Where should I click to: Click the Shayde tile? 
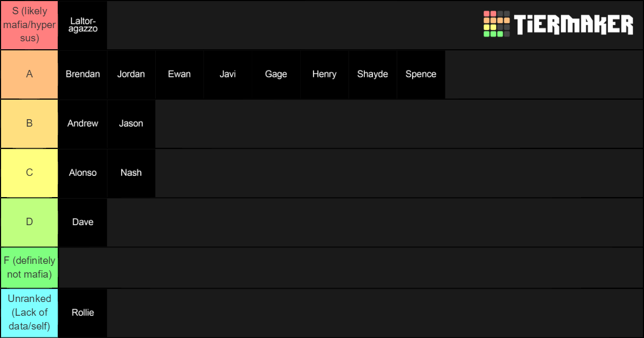[x=372, y=74]
